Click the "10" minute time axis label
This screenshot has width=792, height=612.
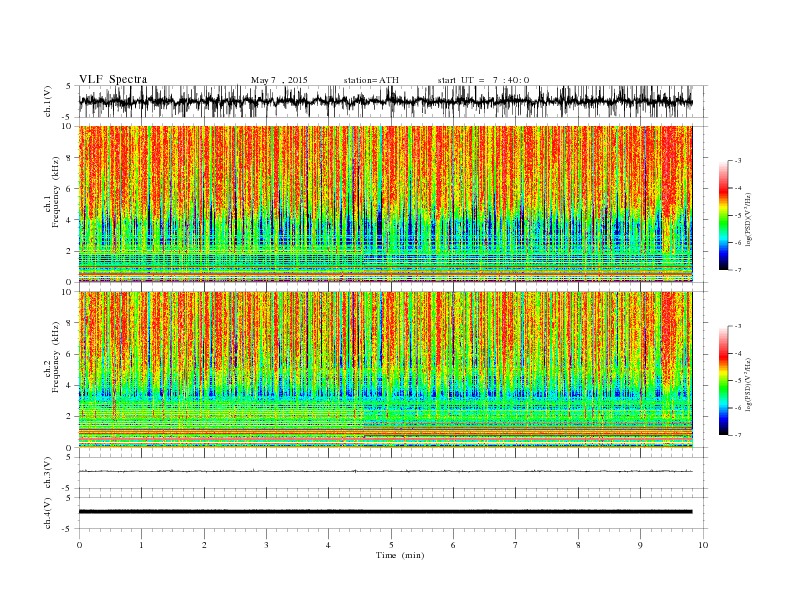point(703,545)
